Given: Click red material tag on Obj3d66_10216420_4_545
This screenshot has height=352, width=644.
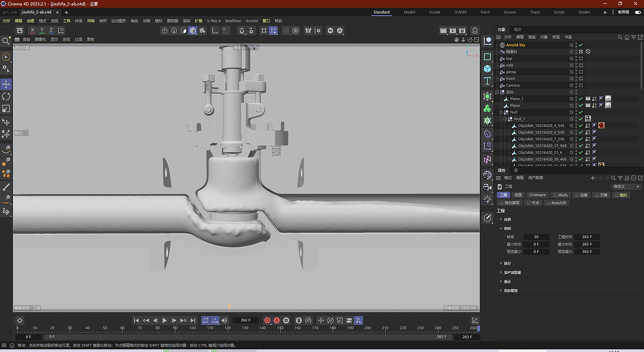Looking at the screenshot, I should click(x=601, y=125).
